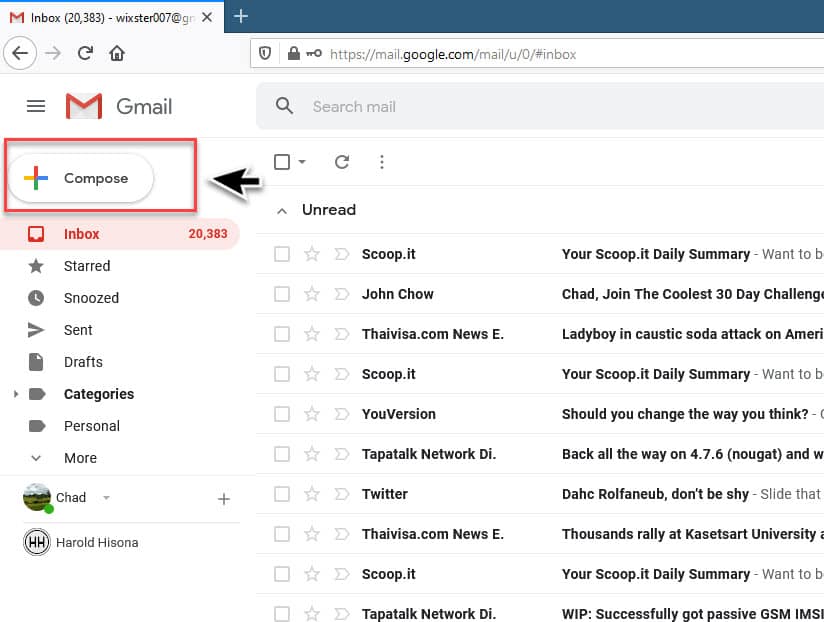The image size is (824, 622).
Task: Star the John Chow email
Action: (312, 294)
